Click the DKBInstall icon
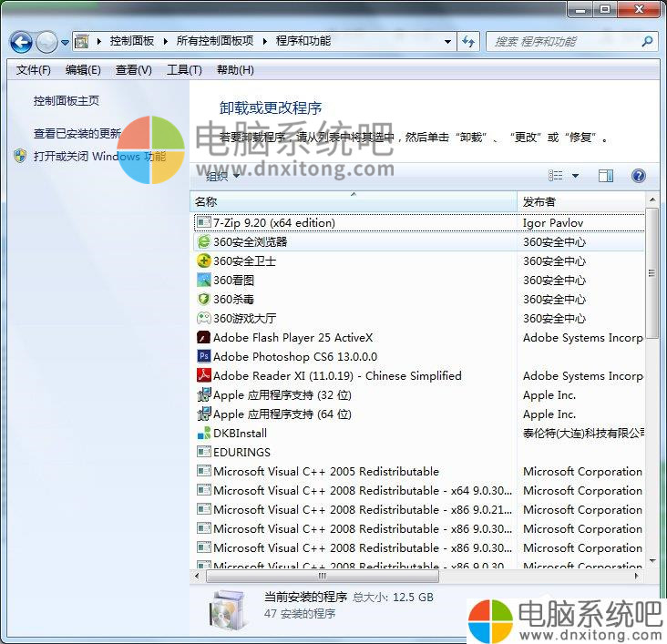Viewport: 667px width, 644px height. (204, 433)
